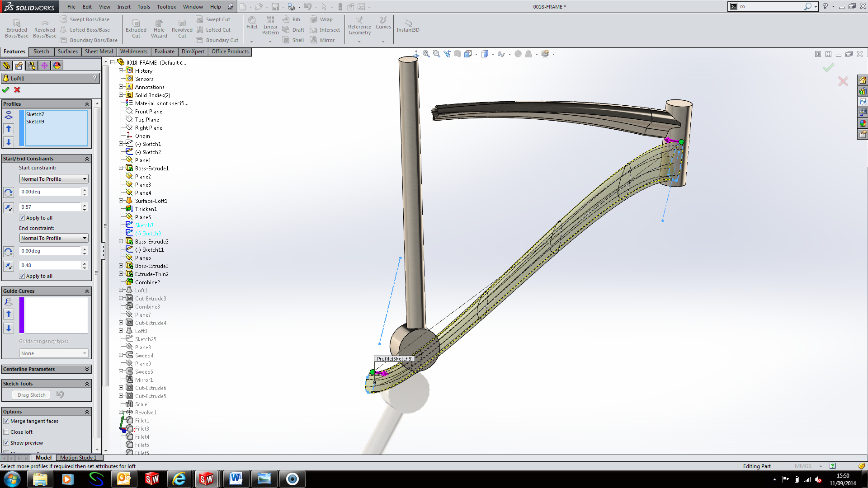The image size is (868, 488).
Task: Click the Drag Sketch button
Action: (31, 395)
